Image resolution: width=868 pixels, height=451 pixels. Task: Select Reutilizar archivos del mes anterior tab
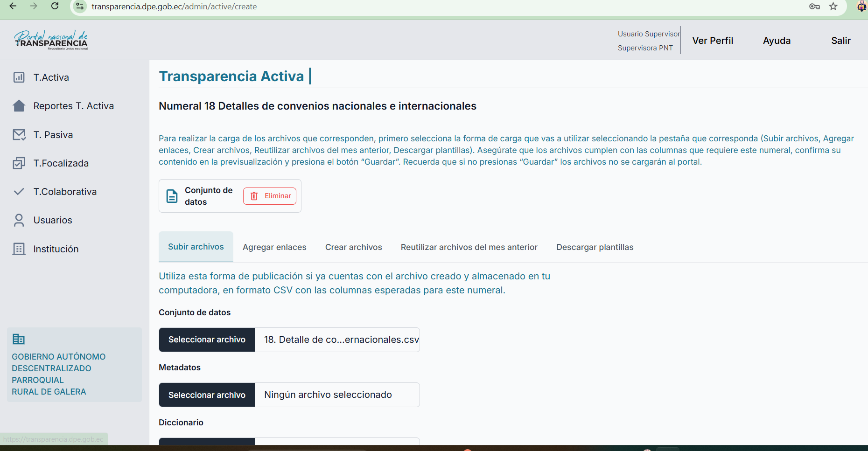tap(469, 247)
